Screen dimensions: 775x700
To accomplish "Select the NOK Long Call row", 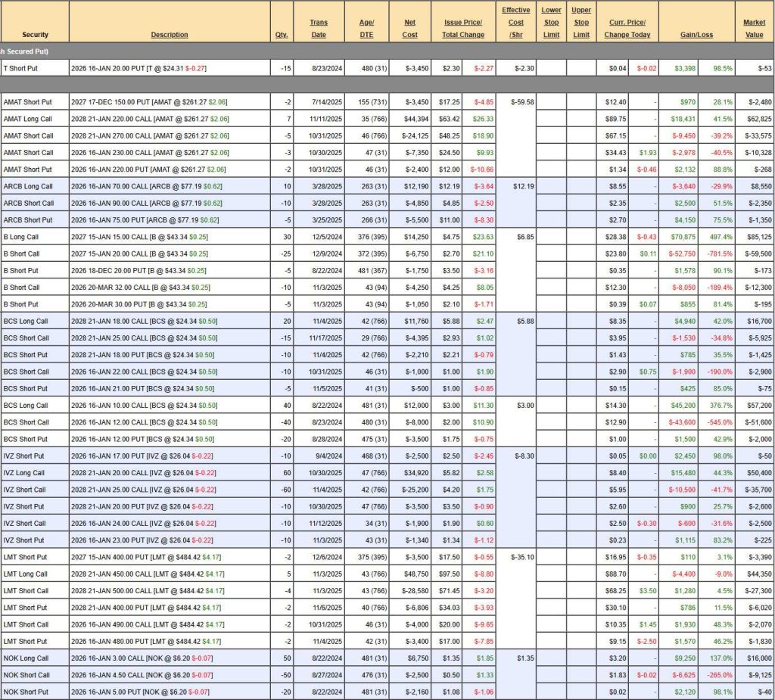I will 35,658.
